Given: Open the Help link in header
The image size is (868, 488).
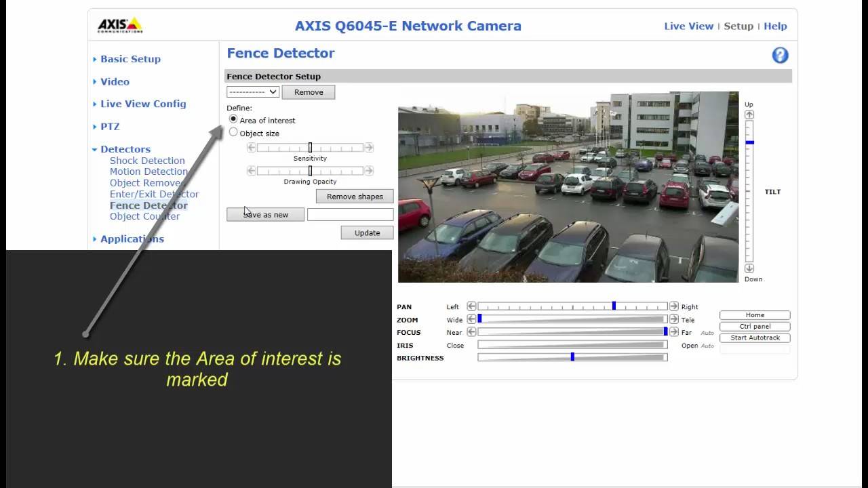Looking at the screenshot, I should click(775, 26).
